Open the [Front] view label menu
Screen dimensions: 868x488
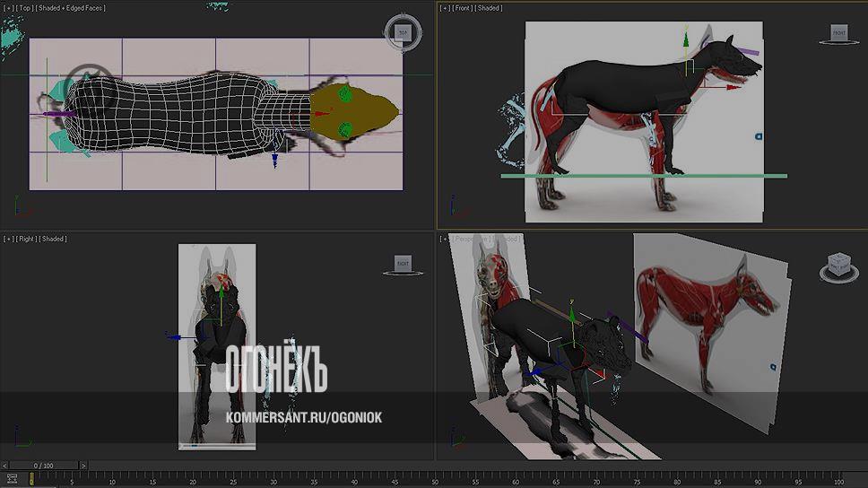click(464, 8)
